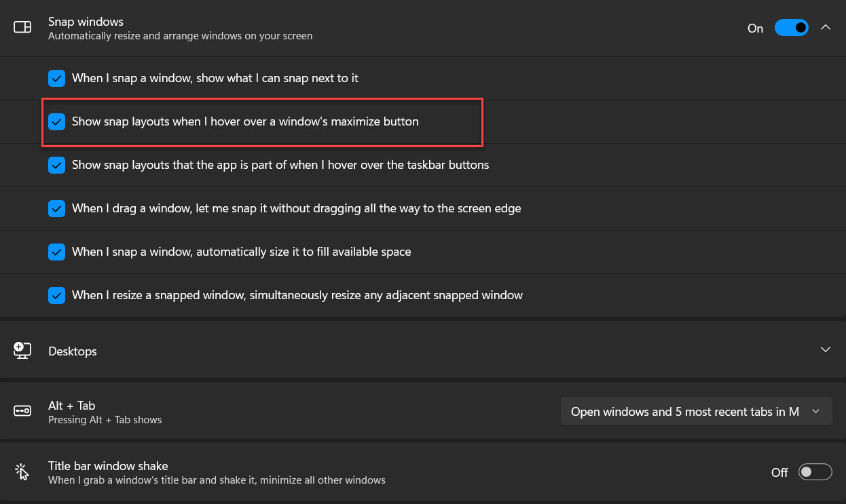The width and height of the screenshot is (846, 504).
Task: Uncheck snap layouts on taskbar buttons hover
Action: click(x=56, y=165)
